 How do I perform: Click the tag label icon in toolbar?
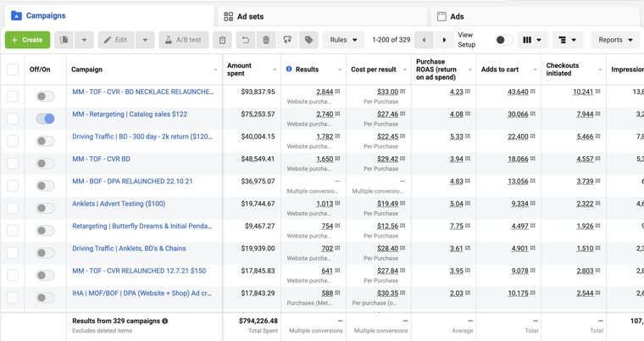point(308,40)
